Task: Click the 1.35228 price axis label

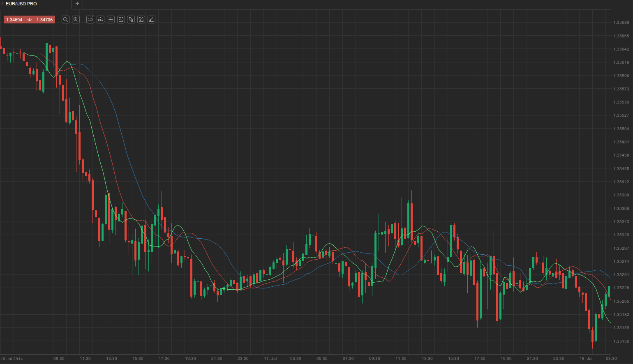Action: tap(621, 288)
